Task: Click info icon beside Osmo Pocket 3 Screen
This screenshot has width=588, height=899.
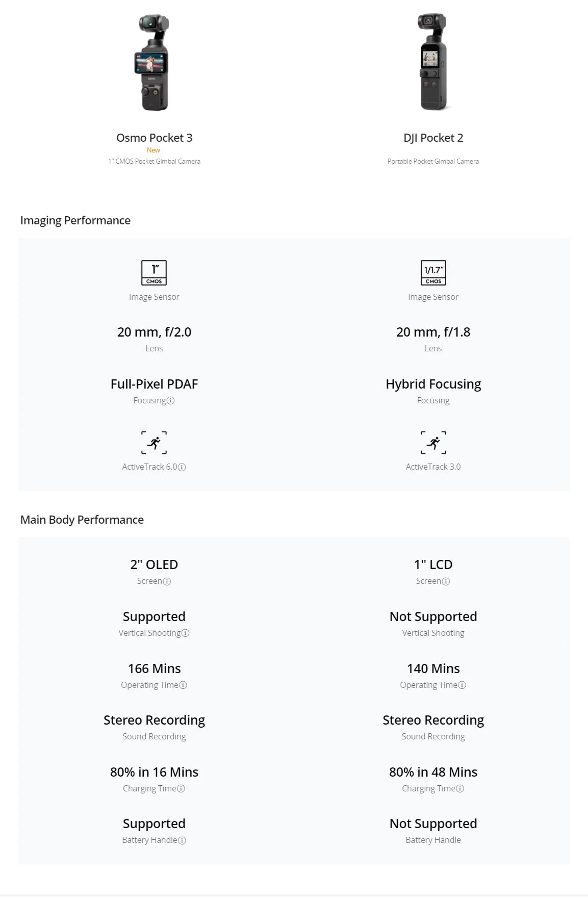Action: click(167, 581)
